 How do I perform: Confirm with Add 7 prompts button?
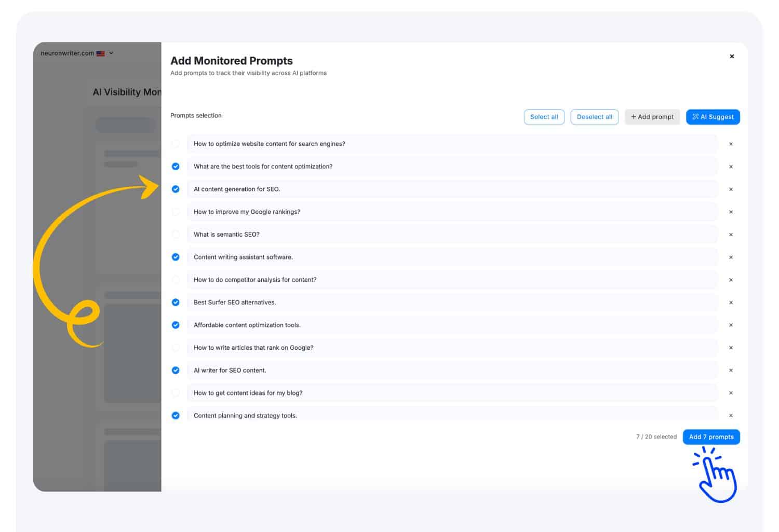pyautogui.click(x=711, y=437)
